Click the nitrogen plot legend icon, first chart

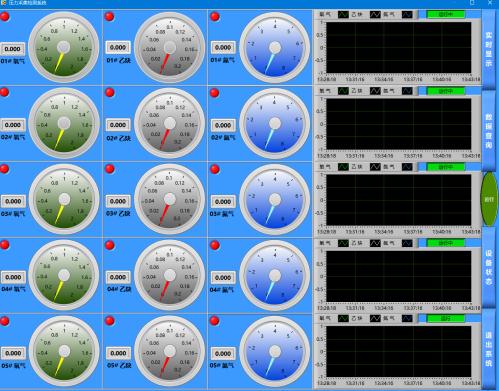point(407,15)
